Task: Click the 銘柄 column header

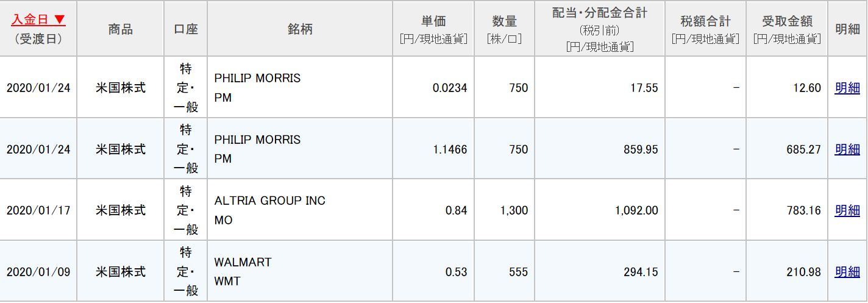Action: click(x=300, y=29)
